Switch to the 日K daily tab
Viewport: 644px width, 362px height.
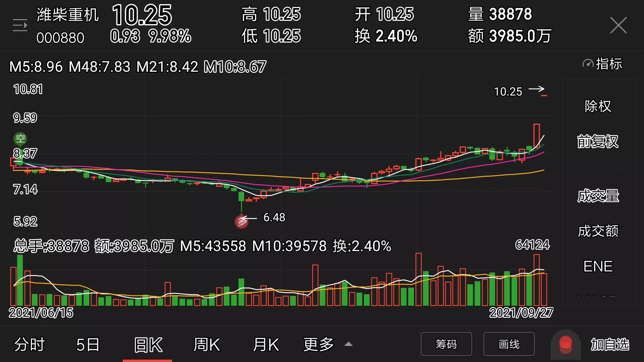tap(148, 345)
